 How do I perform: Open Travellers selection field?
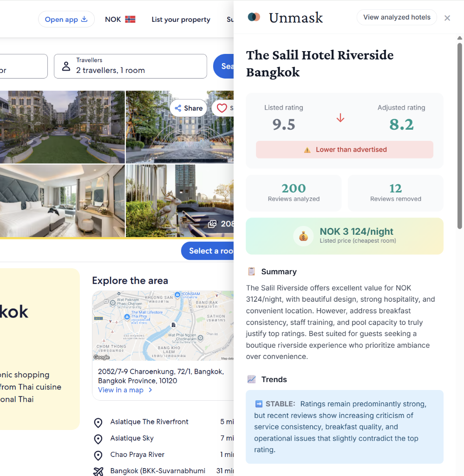click(131, 66)
